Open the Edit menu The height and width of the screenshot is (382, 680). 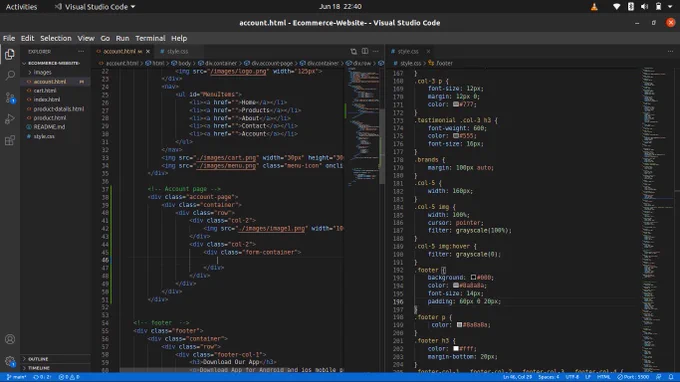[27, 38]
